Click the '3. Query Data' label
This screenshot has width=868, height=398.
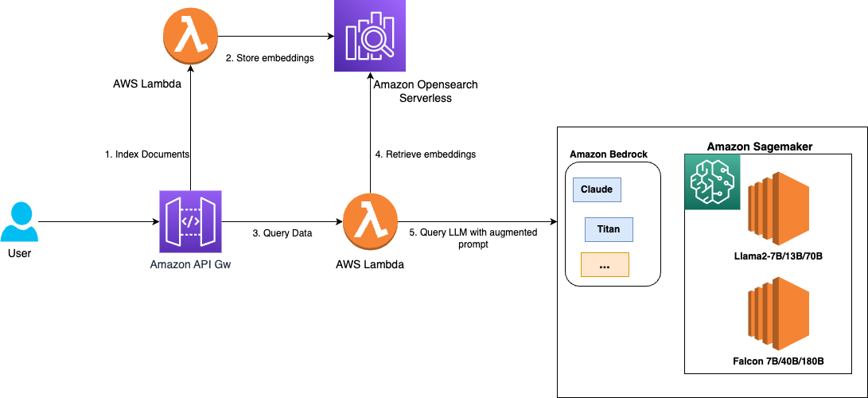[282, 233]
